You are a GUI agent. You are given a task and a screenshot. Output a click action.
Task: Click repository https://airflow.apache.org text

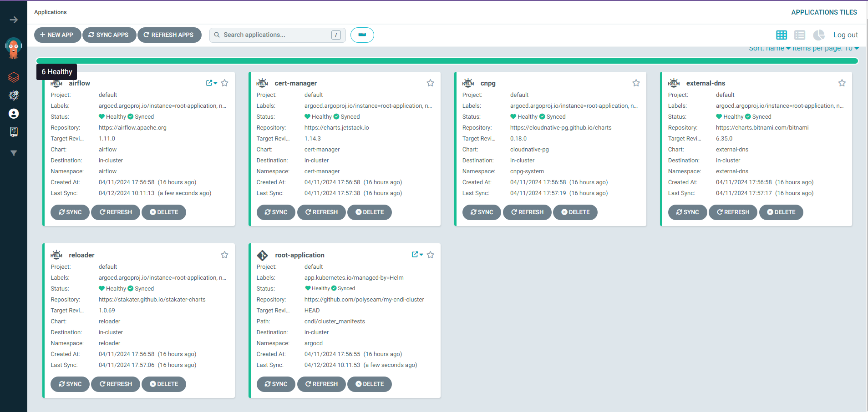[x=132, y=128]
